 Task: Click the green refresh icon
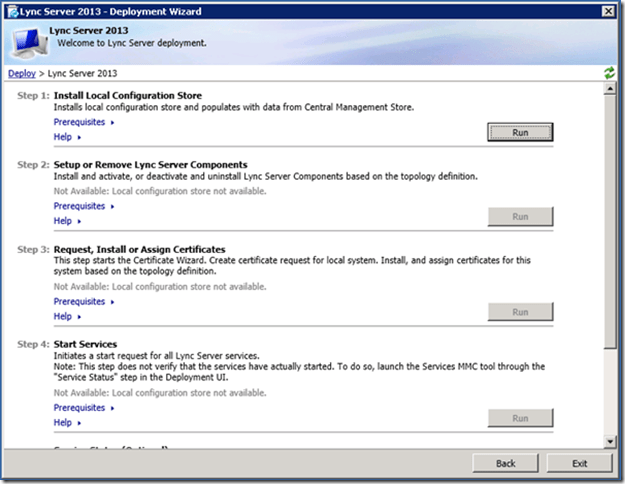pos(609,73)
